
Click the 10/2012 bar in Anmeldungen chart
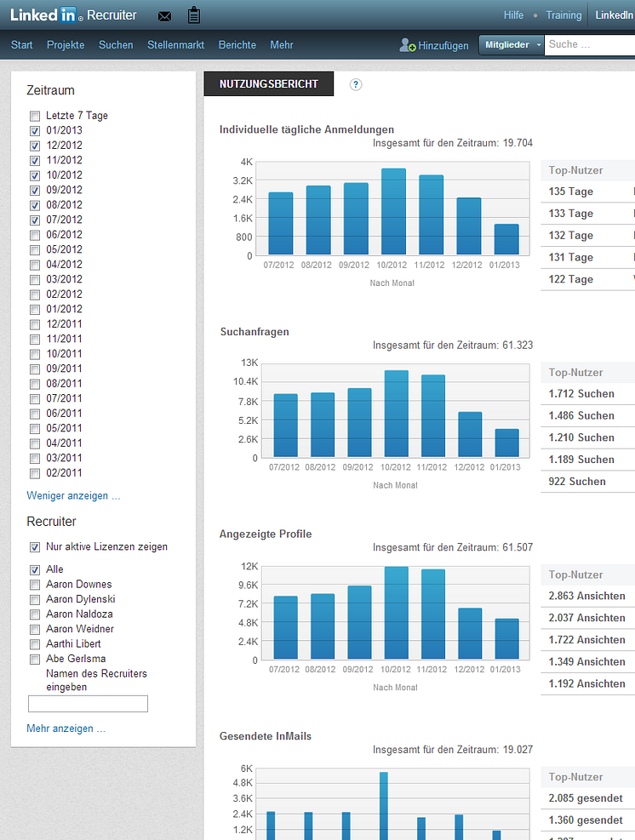(393, 212)
